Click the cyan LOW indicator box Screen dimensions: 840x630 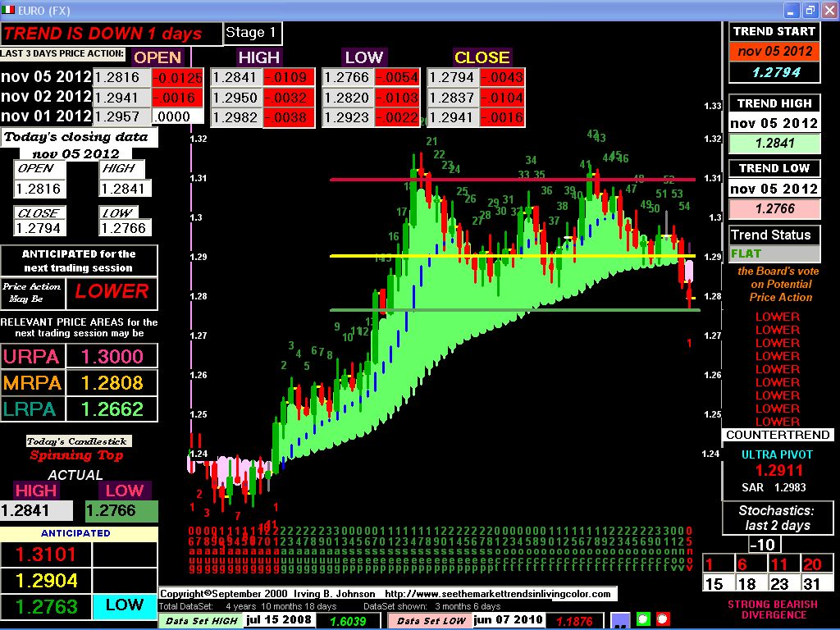124,605
